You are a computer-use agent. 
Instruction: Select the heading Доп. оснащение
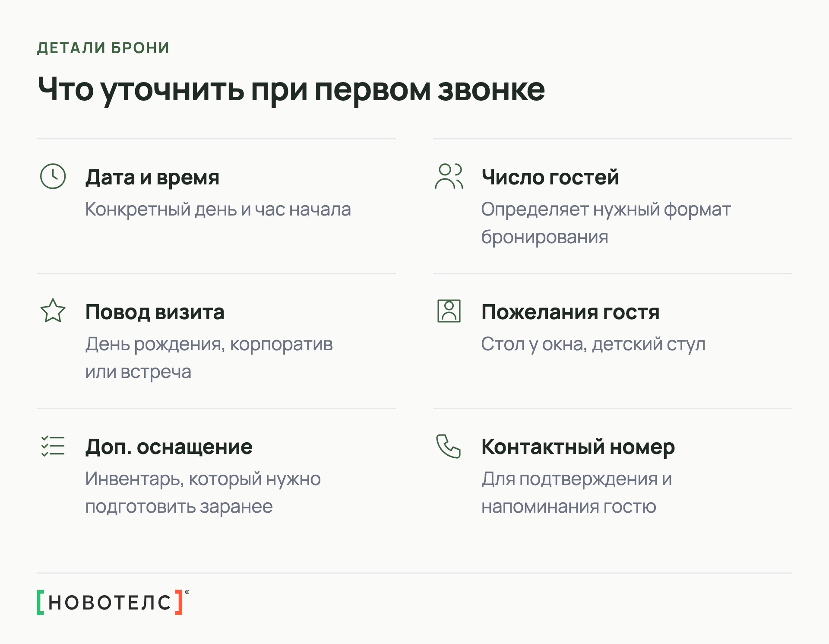pos(169,447)
